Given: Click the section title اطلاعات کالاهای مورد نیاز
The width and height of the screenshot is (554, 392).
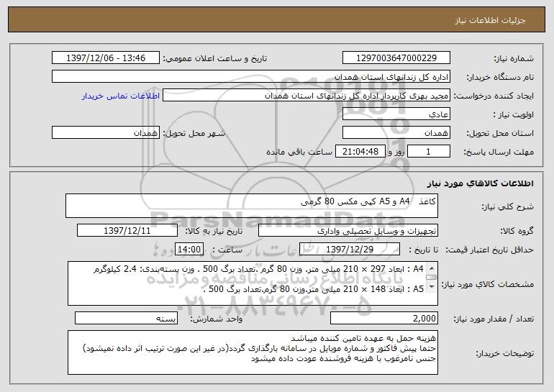Looking at the screenshot, I should 481,183.
